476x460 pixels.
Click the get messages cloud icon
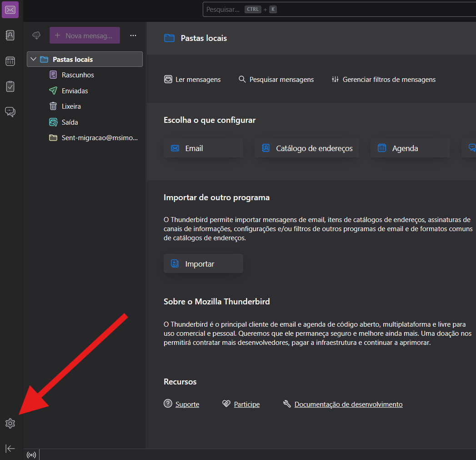point(36,35)
